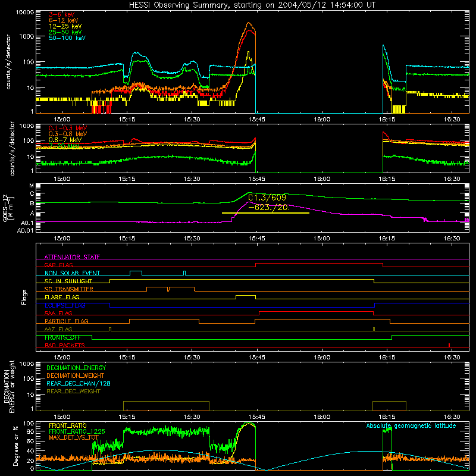Click the DECIMATION ENERGY or weight axis label
Screen dimensions: 476x476
click(x=8, y=386)
